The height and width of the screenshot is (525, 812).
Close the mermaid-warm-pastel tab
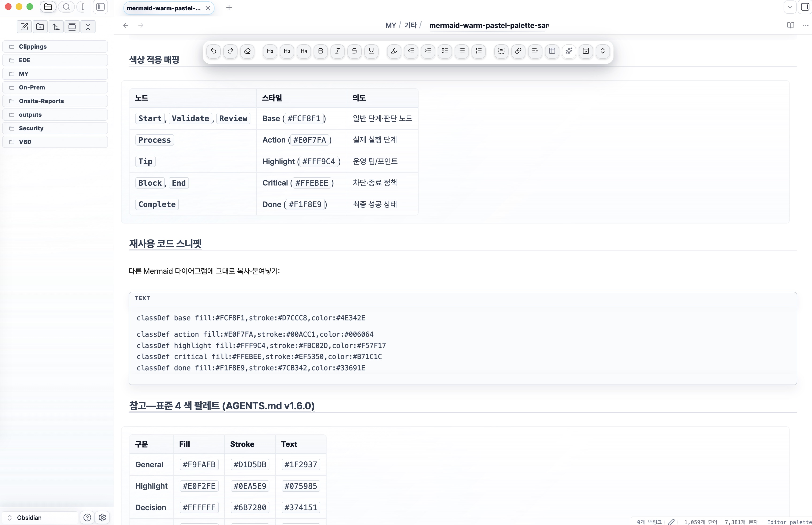coord(208,8)
